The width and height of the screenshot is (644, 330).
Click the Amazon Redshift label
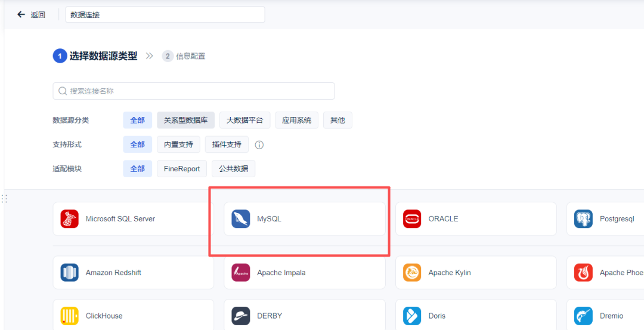113,273
